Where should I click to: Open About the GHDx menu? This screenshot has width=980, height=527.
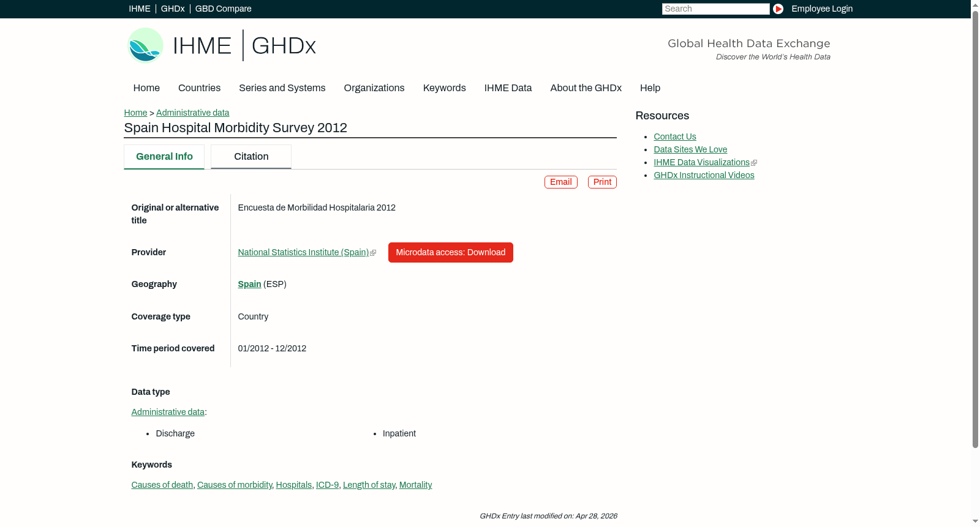coord(586,88)
